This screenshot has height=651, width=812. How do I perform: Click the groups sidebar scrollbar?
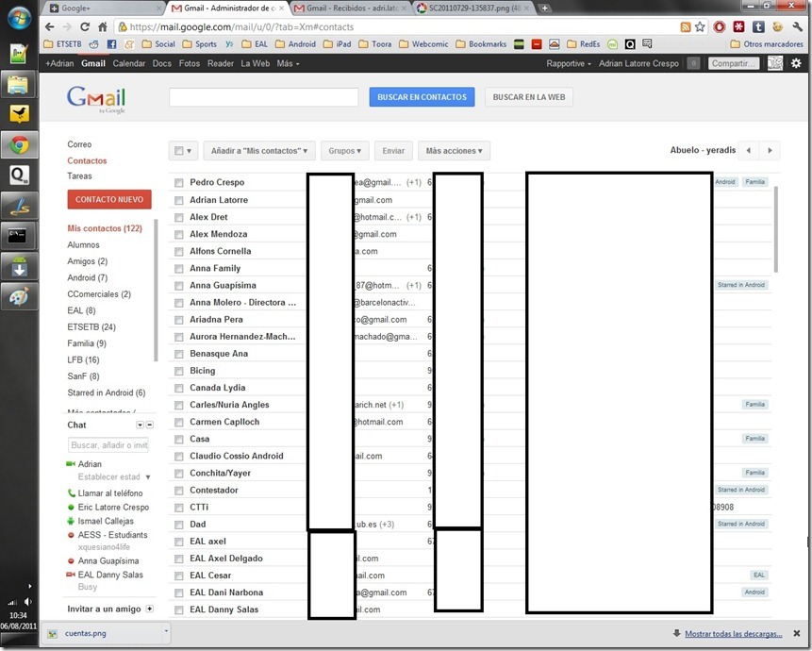point(156,290)
